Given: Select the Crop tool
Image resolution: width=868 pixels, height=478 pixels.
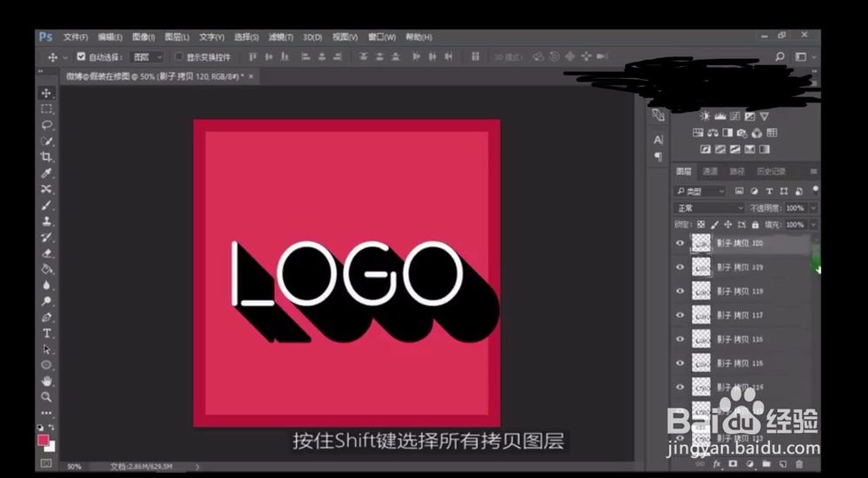Looking at the screenshot, I should tap(47, 156).
